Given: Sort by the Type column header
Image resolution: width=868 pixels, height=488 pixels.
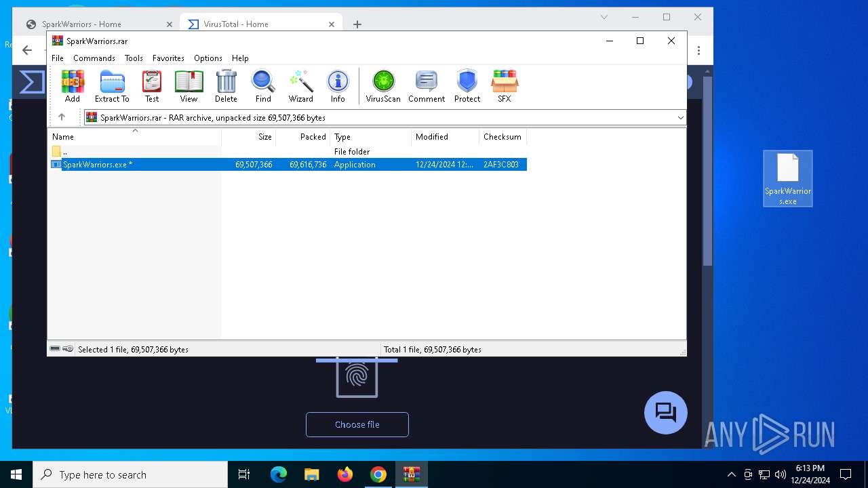Looking at the screenshot, I should coord(370,137).
